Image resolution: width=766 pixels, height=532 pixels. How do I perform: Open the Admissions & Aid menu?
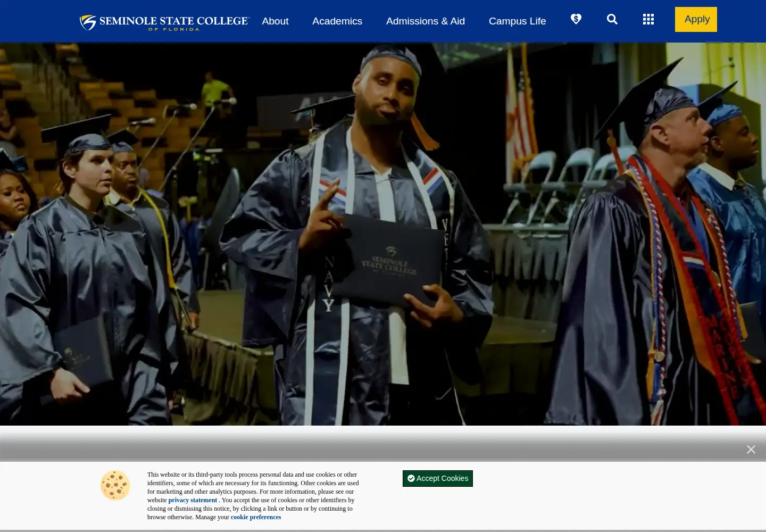(x=426, y=21)
